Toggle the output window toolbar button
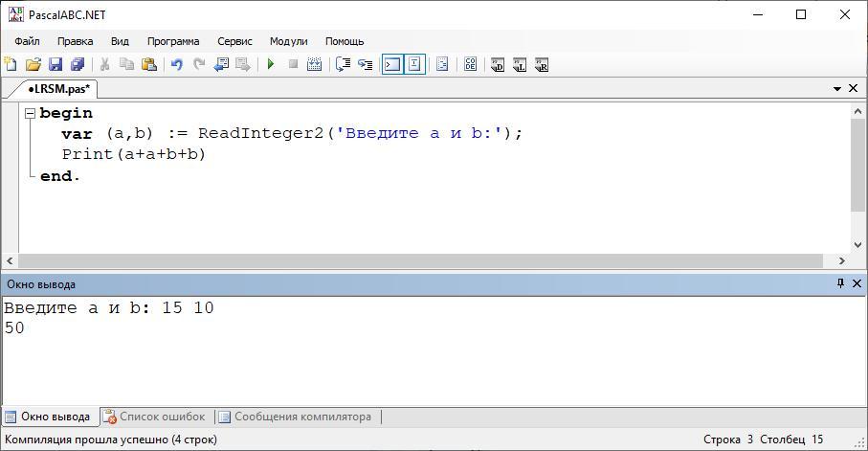 pos(391,65)
